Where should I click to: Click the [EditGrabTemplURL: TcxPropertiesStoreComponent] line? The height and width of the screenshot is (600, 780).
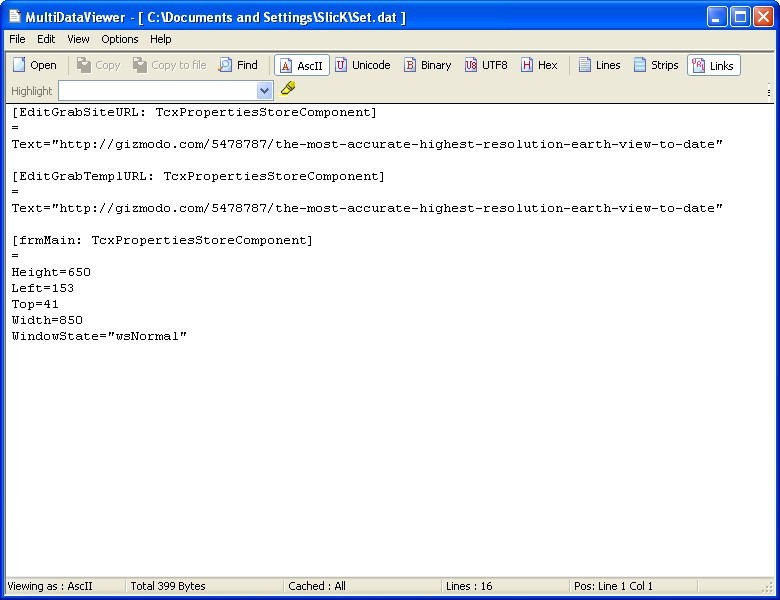tap(198, 176)
